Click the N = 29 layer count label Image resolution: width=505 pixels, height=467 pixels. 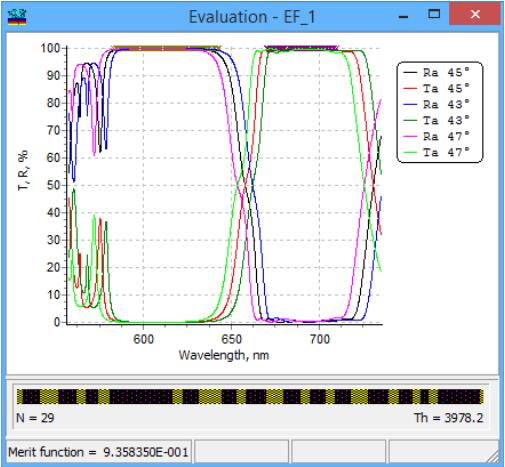pyautogui.click(x=35, y=418)
